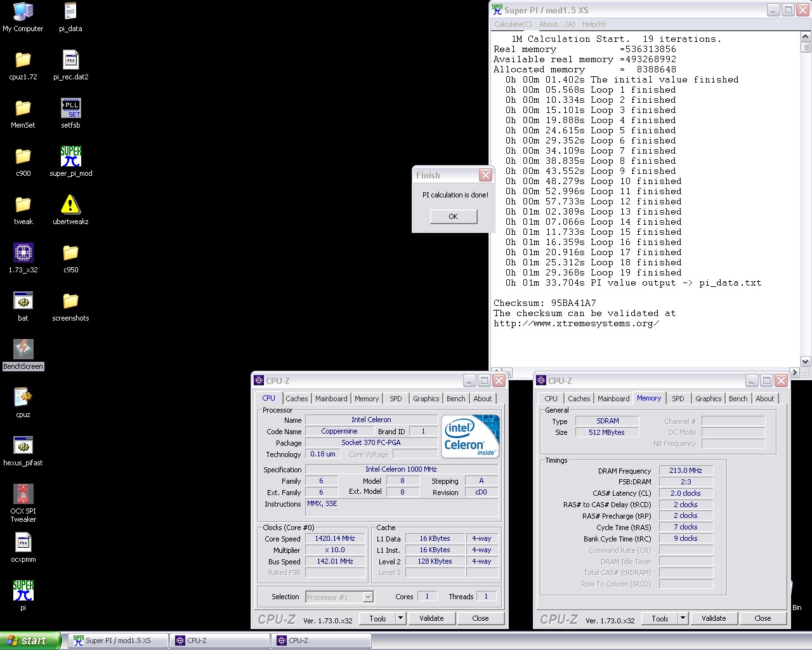Open the Windows start button

point(30,640)
